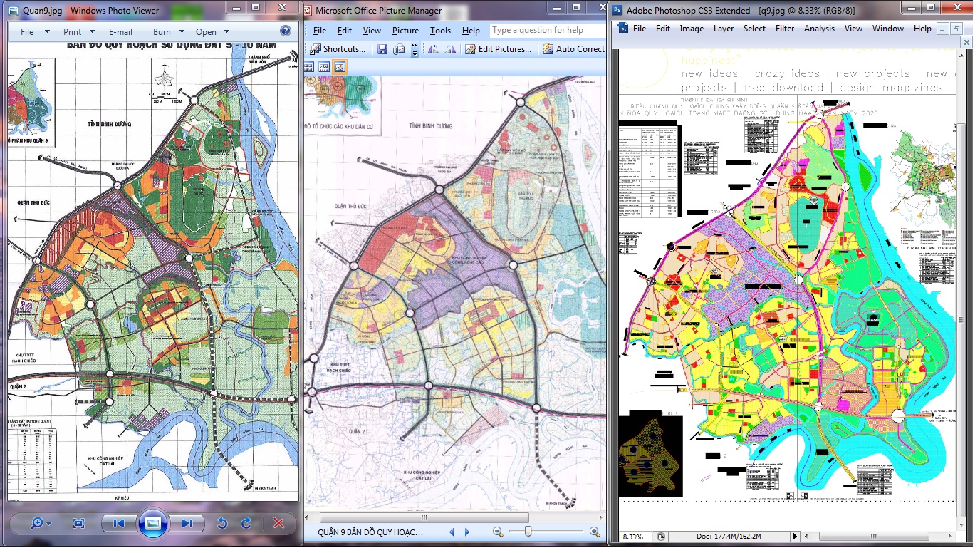Delete the photo with the red X
Viewport: 980px width, 553px height.
[x=278, y=524]
